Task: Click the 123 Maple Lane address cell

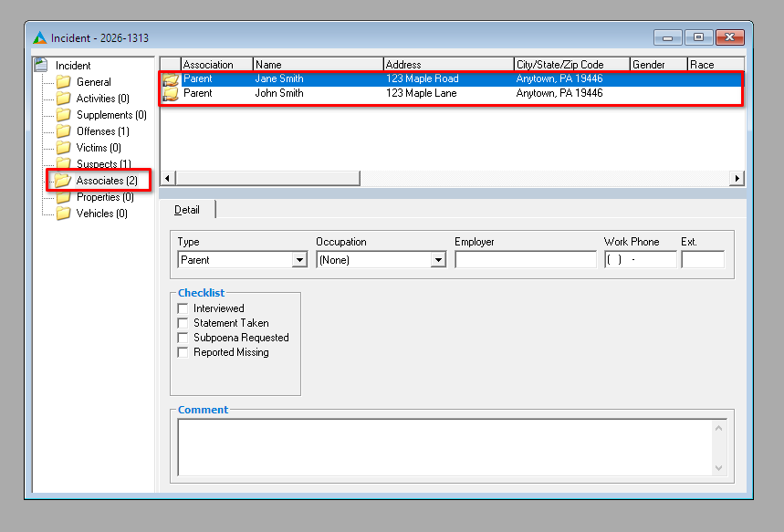Action: click(x=421, y=93)
